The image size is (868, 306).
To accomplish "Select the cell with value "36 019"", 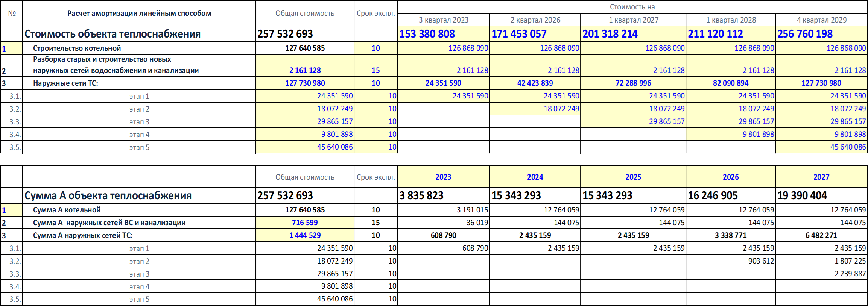I will point(444,223).
